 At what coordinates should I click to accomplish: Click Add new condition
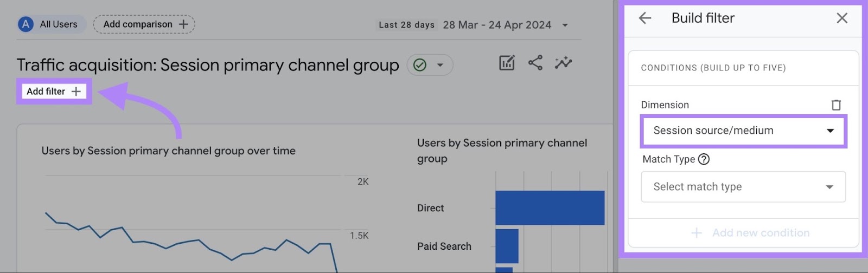click(x=750, y=233)
